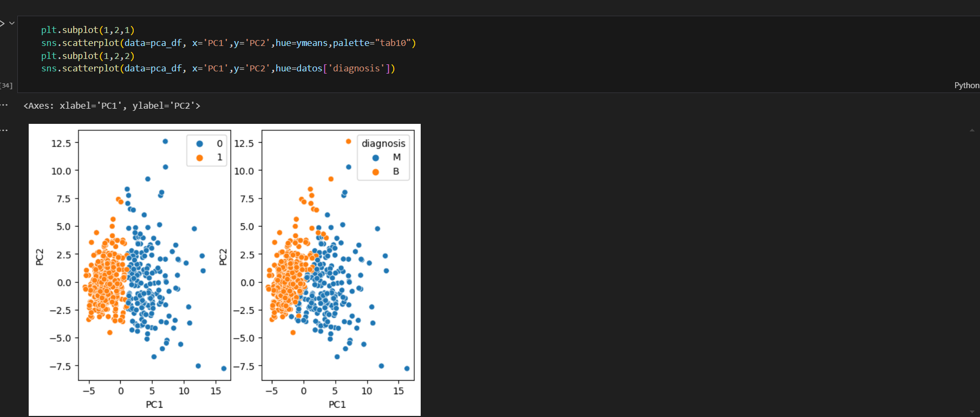The image size is (980, 417).
Task: Open the plot output actions ellipsis
Action: point(4,130)
